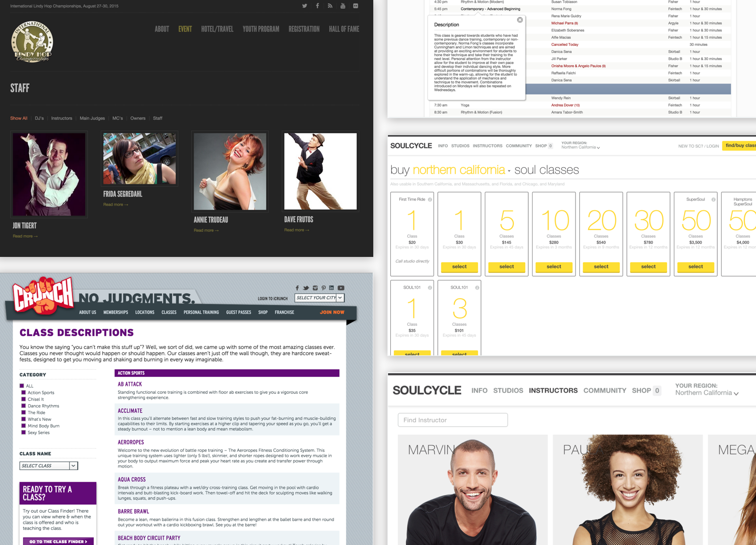
Task: Click SoulCycle logo on instructors page
Action: 427,390
